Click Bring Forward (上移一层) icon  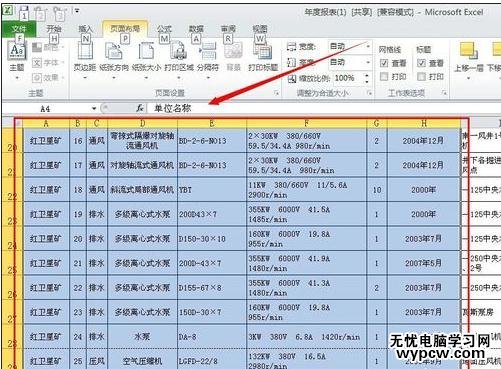[x=469, y=51]
